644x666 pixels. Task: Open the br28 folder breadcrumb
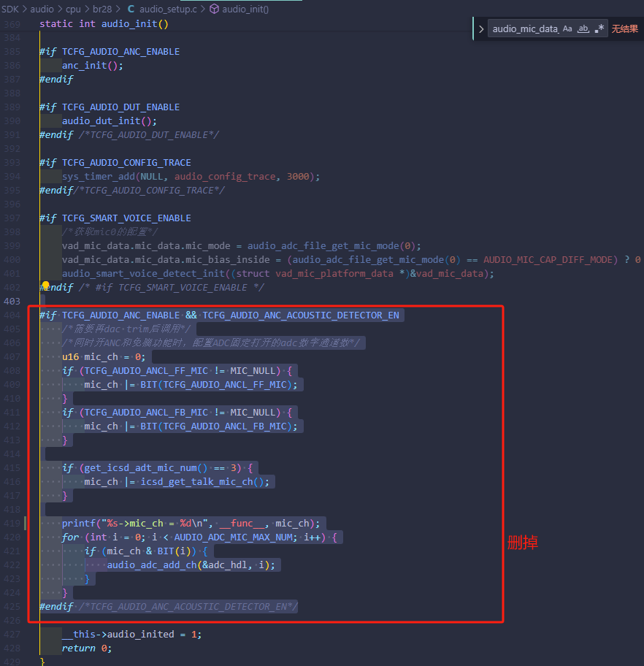pos(102,9)
